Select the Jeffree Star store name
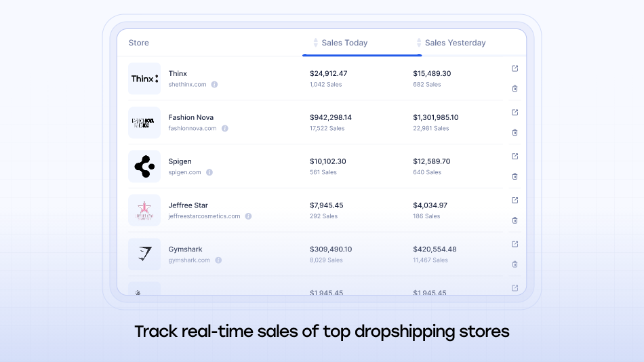Image resolution: width=644 pixels, height=362 pixels. [x=188, y=205]
